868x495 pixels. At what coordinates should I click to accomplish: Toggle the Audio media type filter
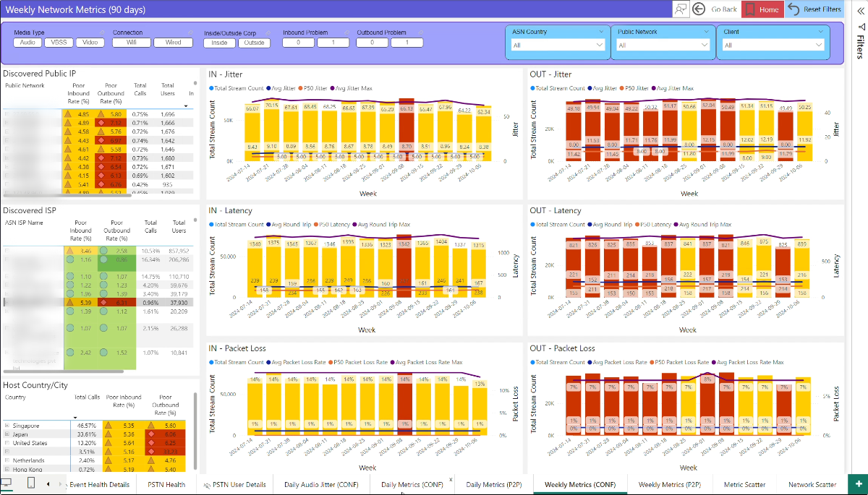28,43
